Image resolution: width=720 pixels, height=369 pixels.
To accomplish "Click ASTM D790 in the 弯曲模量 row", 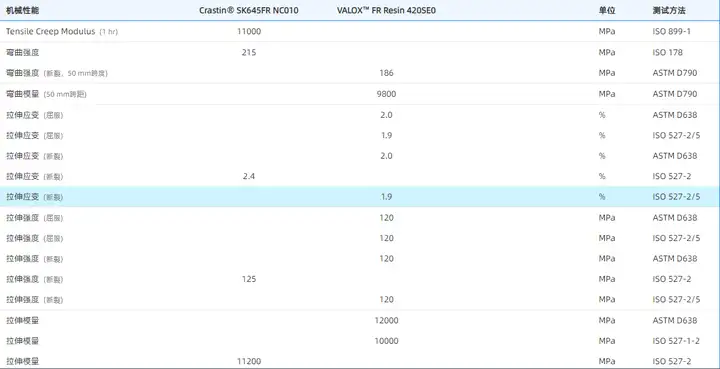I will click(675, 94).
